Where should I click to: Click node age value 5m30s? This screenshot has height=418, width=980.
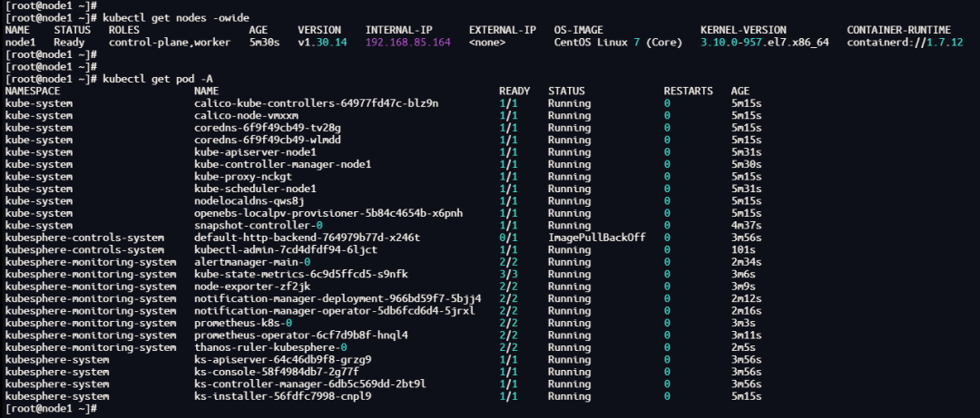pyautogui.click(x=264, y=43)
